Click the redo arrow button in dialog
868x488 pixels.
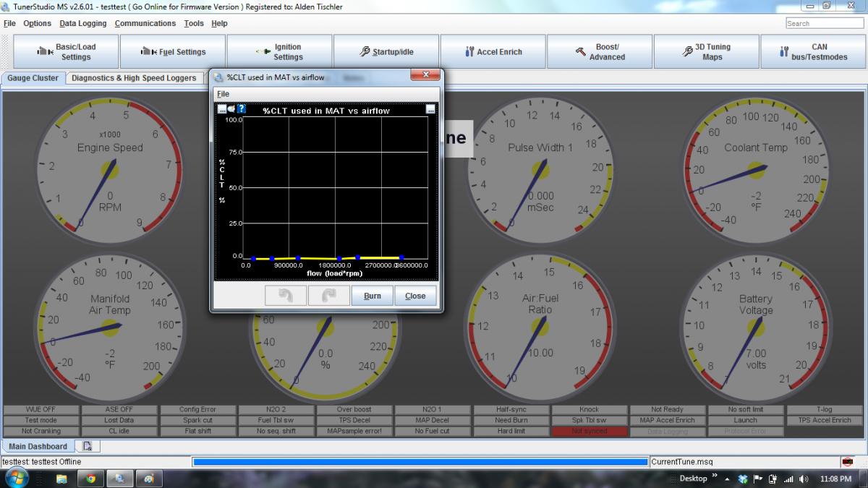click(x=328, y=296)
